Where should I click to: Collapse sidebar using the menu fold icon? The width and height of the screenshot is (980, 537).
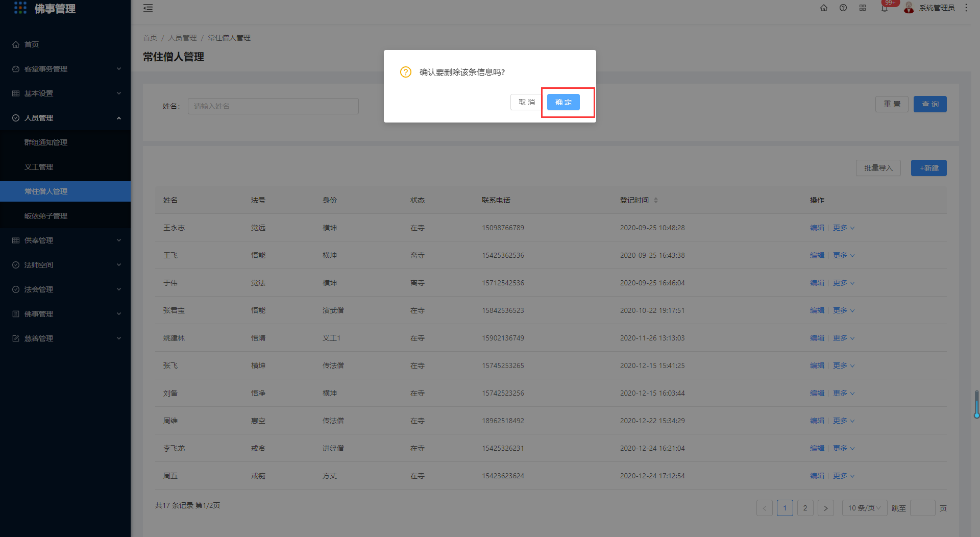[x=148, y=8]
